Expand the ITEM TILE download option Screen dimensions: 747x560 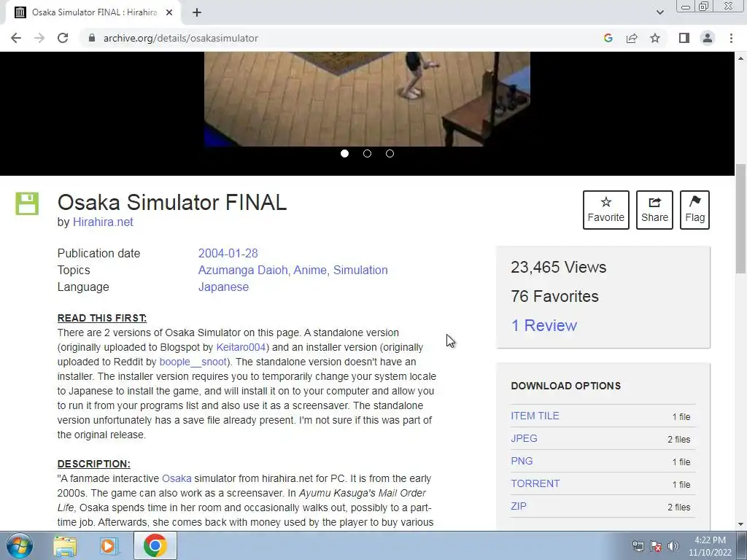coord(535,416)
